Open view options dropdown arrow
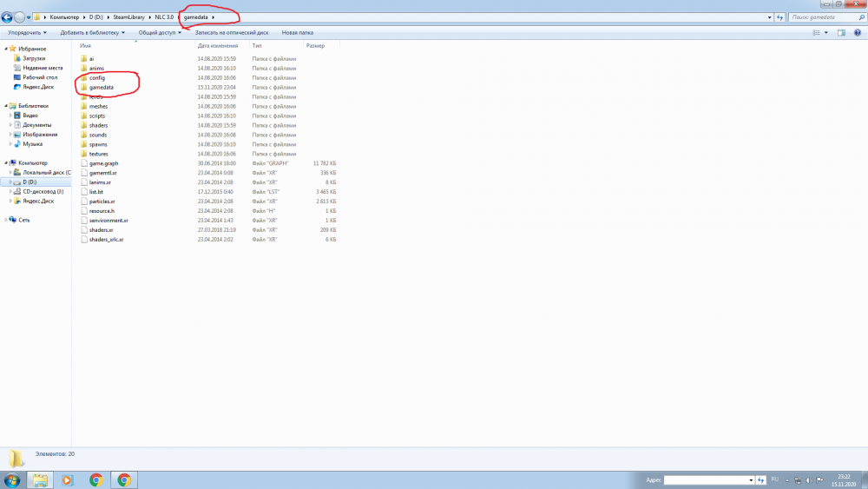This screenshot has height=489, width=868. point(826,33)
